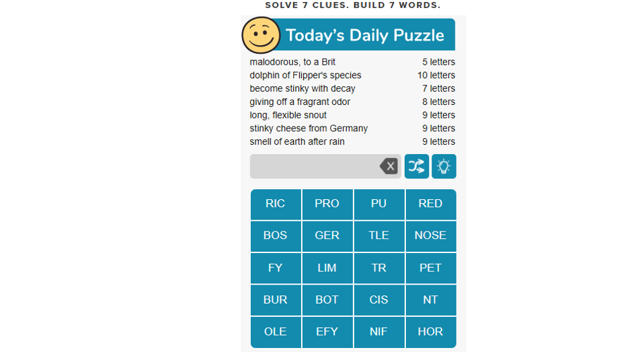Pick the NOSE letter tile
Screen dimensions: 644x352
tap(430, 236)
